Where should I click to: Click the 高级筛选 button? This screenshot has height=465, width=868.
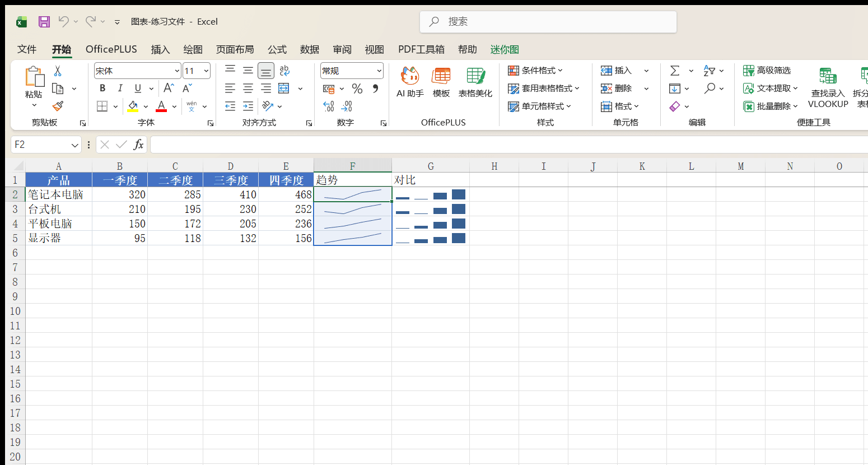pos(767,71)
